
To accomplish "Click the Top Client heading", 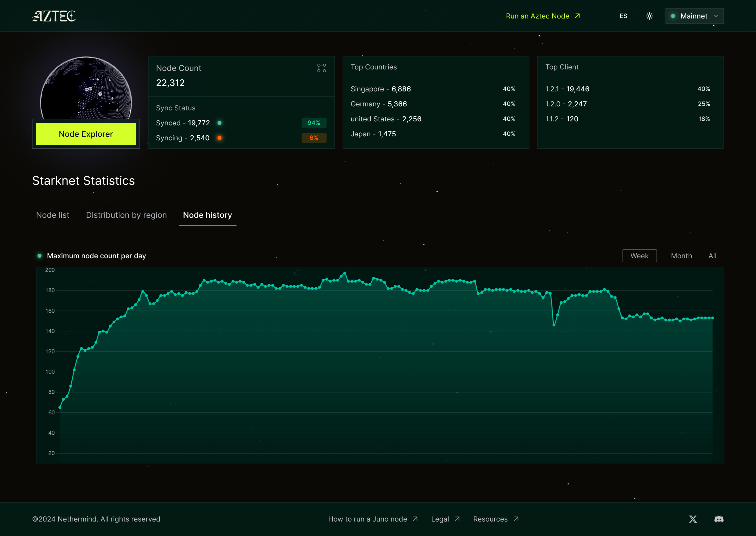I will 562,67.
